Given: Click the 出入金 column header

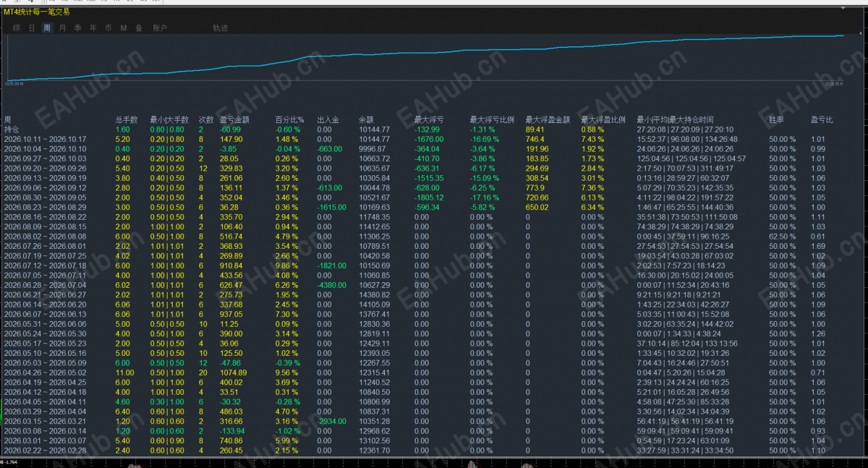Looking at the screenshot, I should (x=328, y=119).
